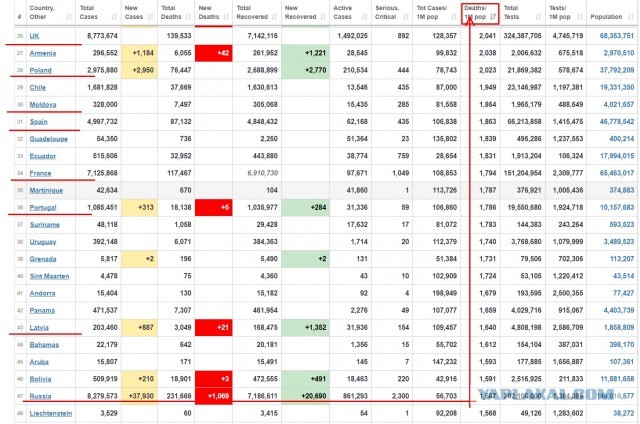
Task: Open the Spain country link
Action: (x=38, y=122)
